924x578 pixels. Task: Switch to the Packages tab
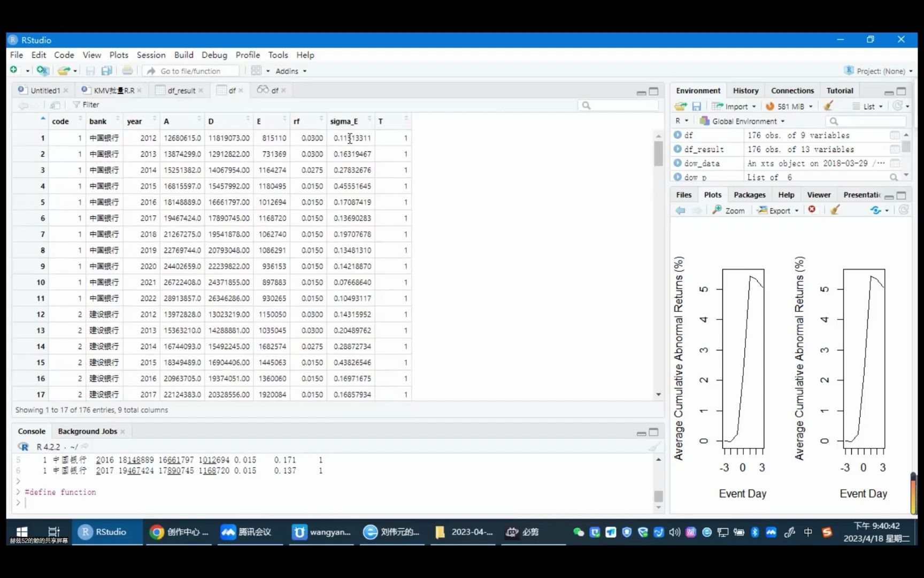pyautogui.click(x=749, y=195)
